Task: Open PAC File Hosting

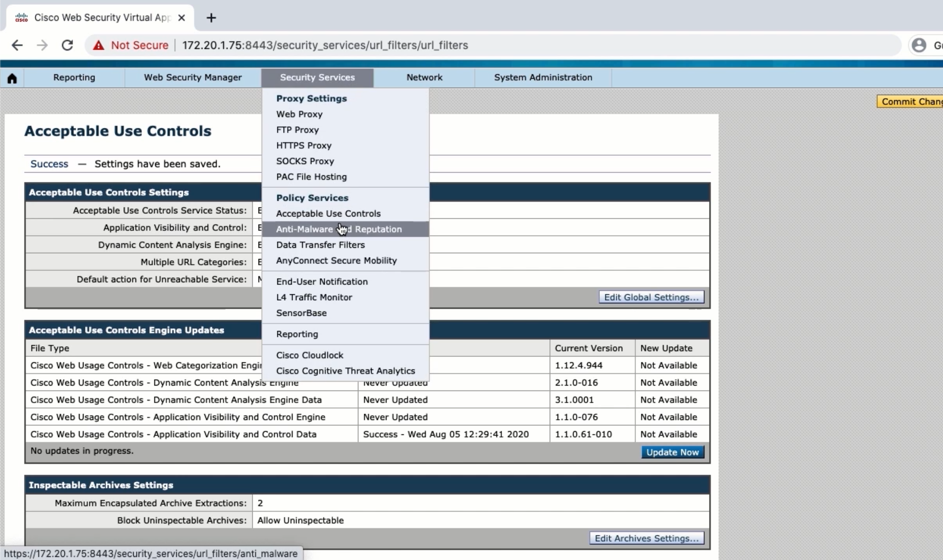Action: (x=311, y=177)
